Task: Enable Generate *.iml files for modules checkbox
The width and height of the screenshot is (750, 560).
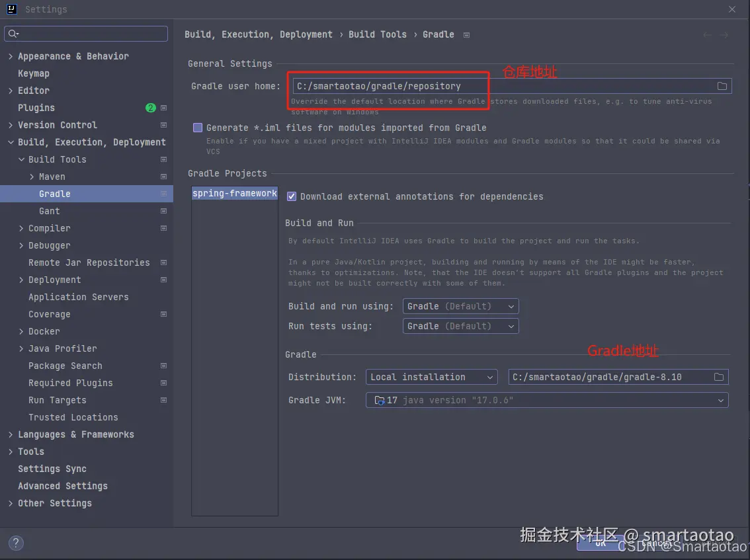Action: click(x=198, y=128)
